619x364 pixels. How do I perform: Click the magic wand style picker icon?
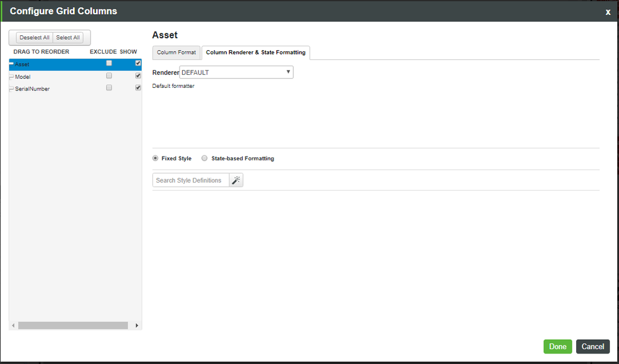[x=235, y=180]
